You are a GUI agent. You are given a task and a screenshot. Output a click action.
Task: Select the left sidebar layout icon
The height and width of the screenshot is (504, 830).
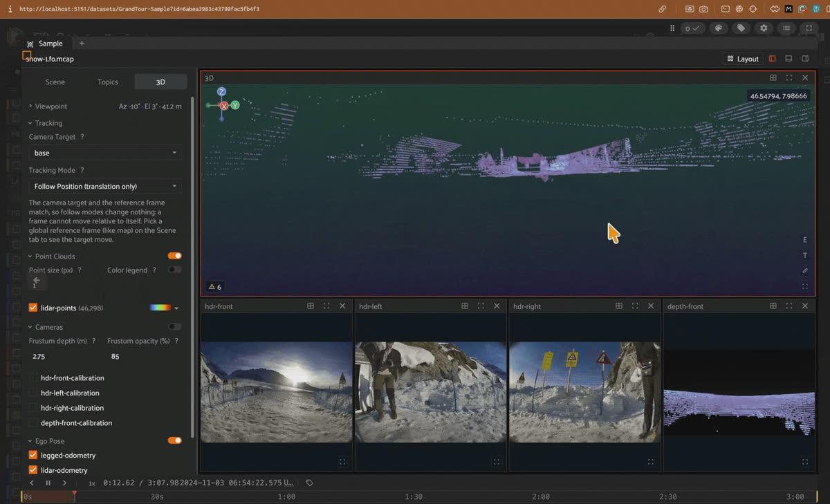coord(772,59)
